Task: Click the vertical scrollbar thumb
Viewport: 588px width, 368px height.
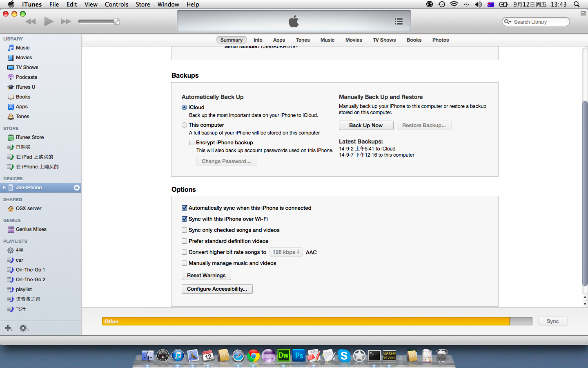Action: (x=585, y=193)
